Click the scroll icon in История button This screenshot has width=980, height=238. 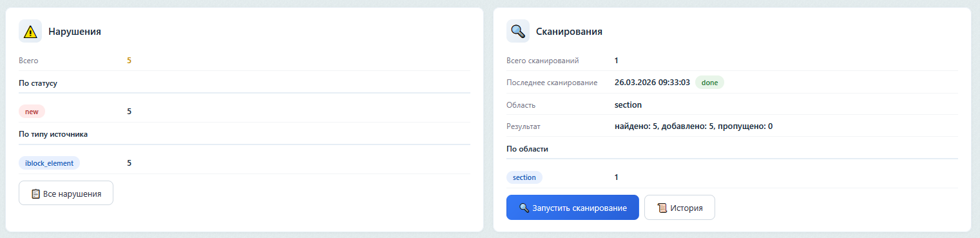[x=662, y=208]
